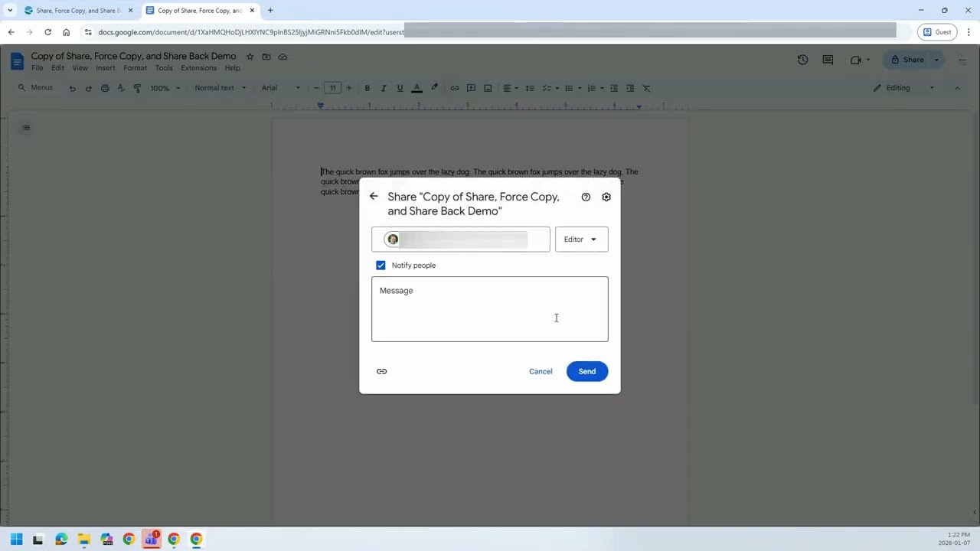Open the Extensions menu
Image resolution: width=980 pixels, height=551 pixels.
coord(198,68)
